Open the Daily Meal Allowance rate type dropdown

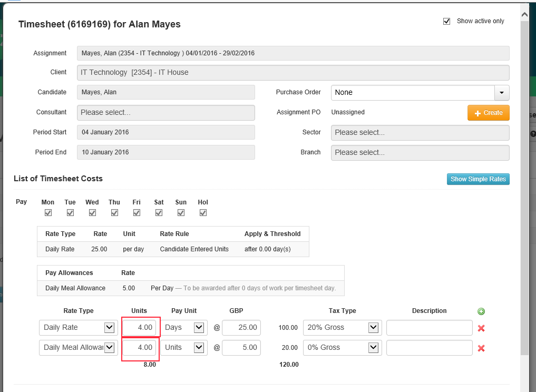[79, 348]
